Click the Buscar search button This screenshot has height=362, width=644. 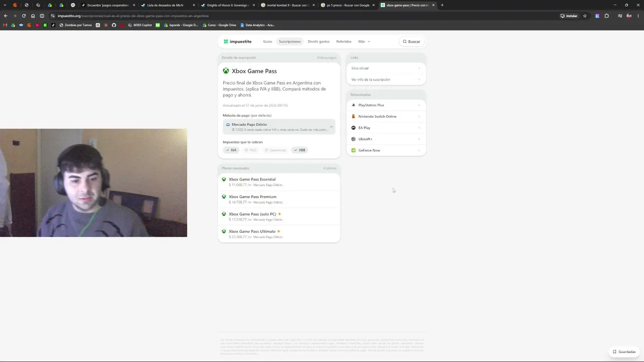click(412, 42)
